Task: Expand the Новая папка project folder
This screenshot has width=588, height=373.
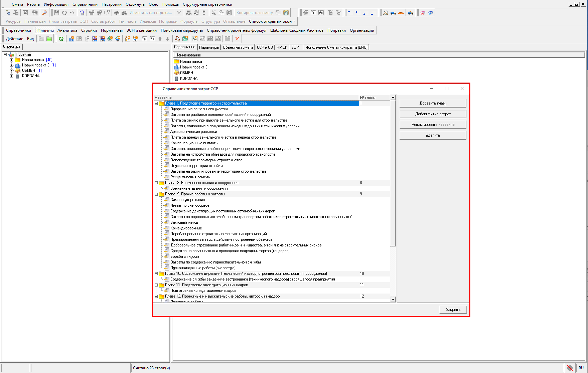Action: [11, 60]
